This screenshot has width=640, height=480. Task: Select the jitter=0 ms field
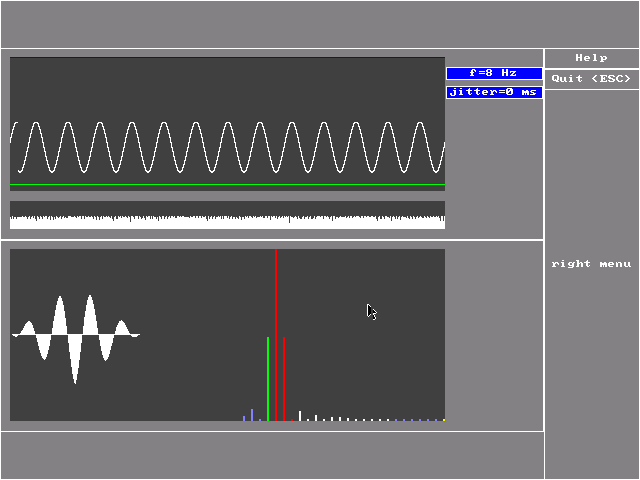tap(494, 92)
